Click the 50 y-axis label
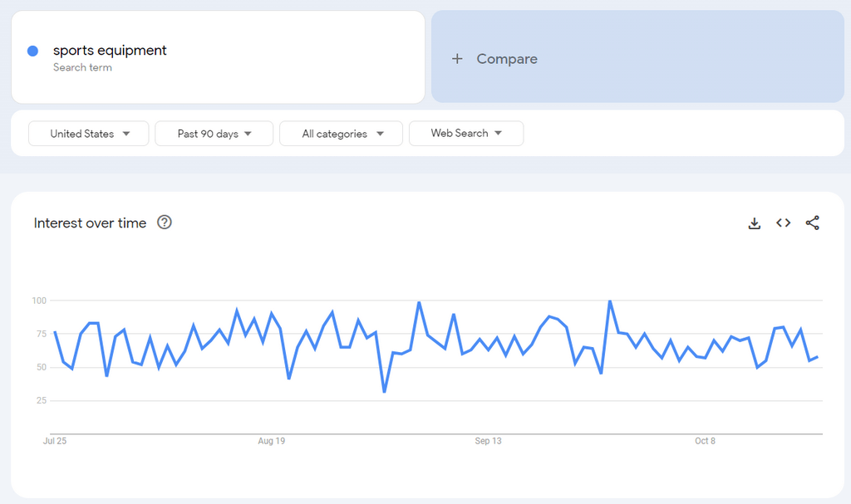Screen dimensions: 851x504 tap(42, 367)
